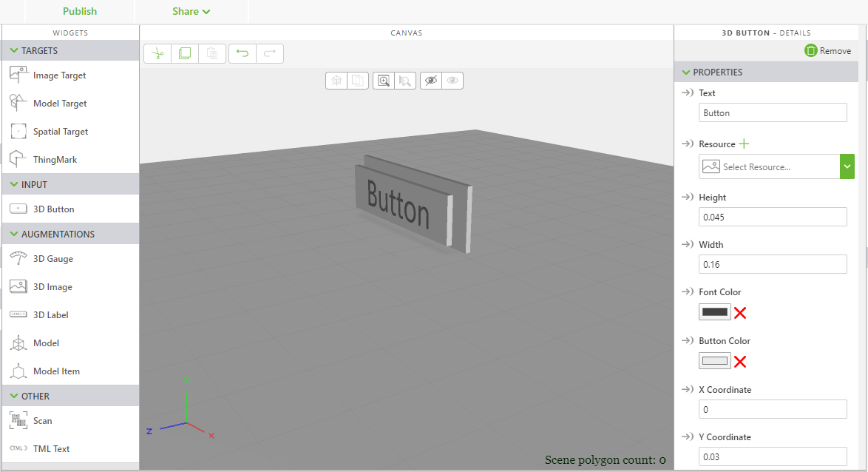Switch focus to the Canvas tab area
Screen dimensions: 868x472
pos(406,33)
